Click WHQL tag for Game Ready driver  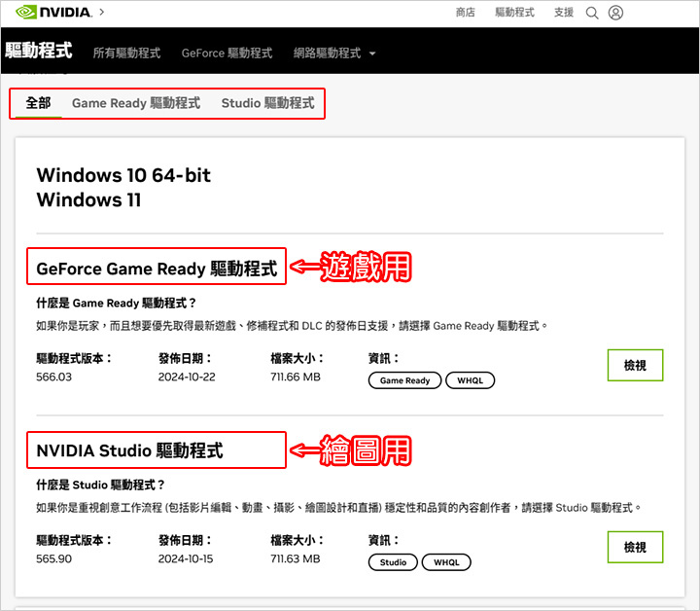pos(471,380)
